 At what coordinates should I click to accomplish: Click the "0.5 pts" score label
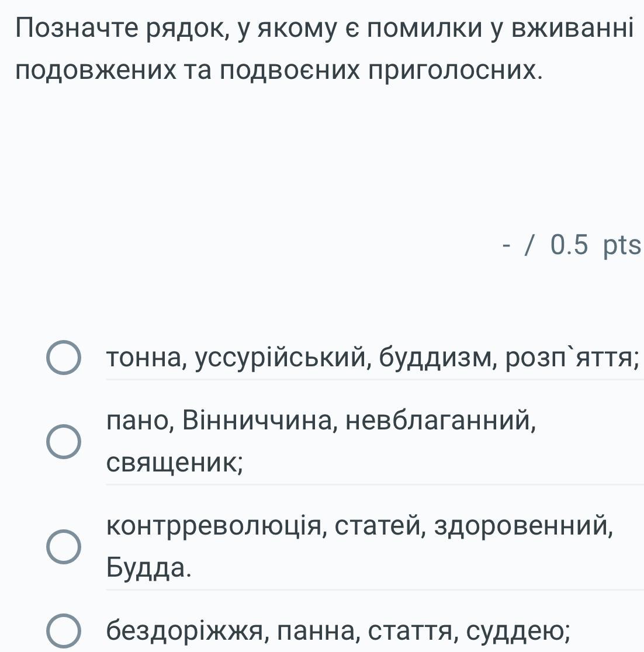tap(595, 246)
